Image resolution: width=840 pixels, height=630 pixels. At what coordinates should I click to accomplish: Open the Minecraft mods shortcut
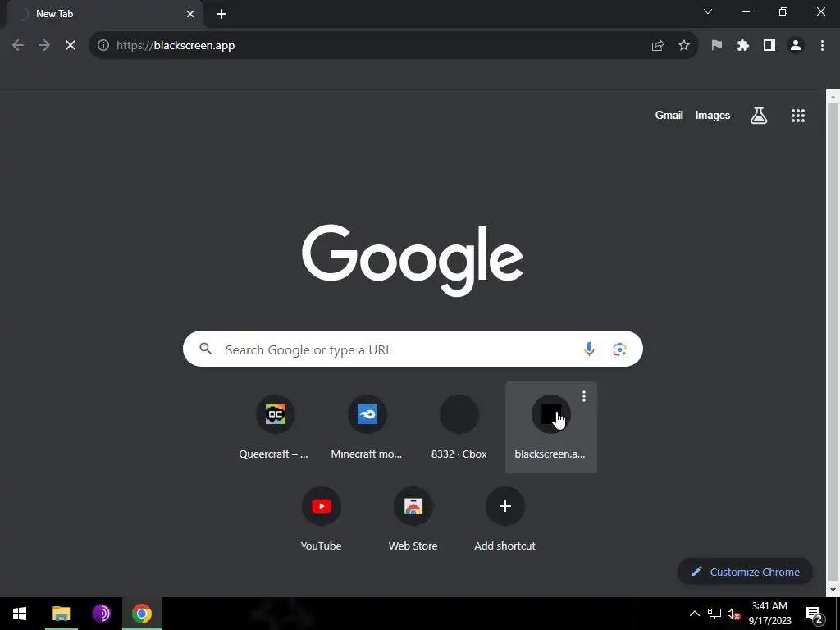[x=367, y=427]
